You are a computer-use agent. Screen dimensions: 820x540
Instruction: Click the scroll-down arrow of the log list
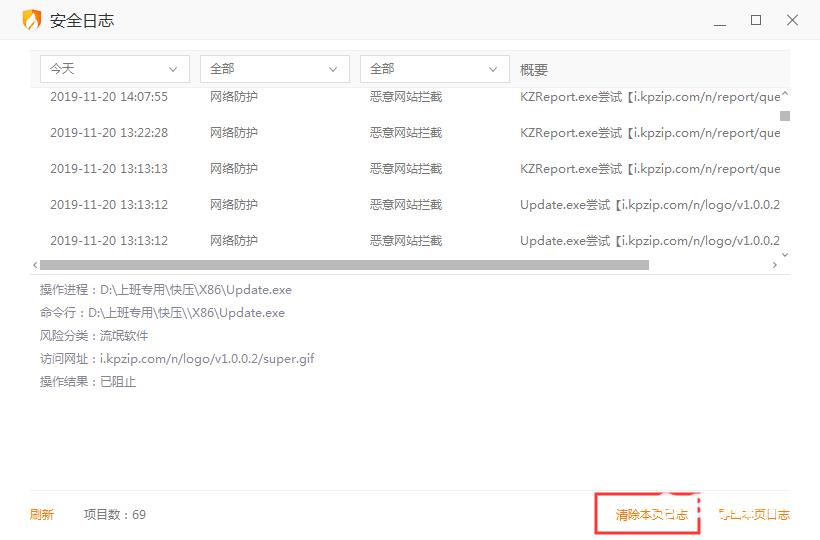coord(785,255)
